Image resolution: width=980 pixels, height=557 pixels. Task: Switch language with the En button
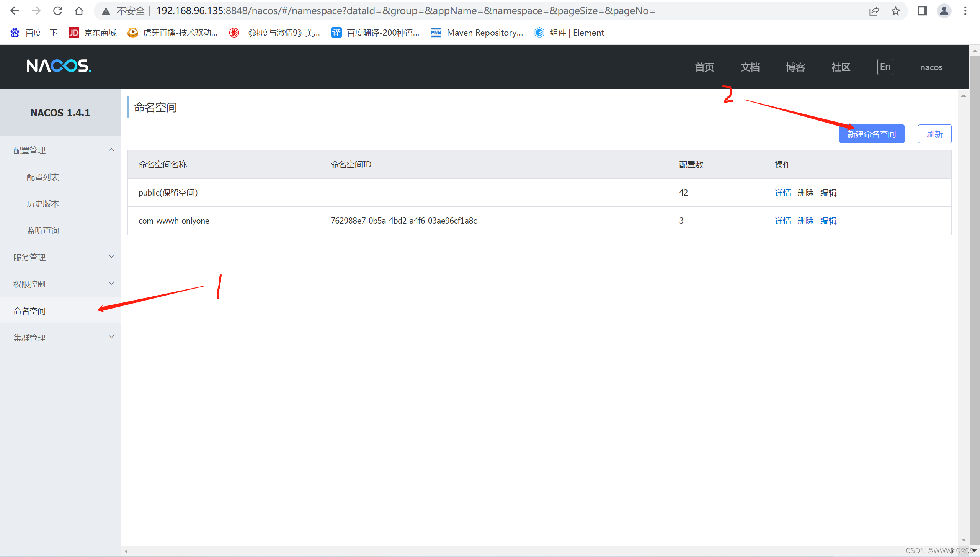885,67
